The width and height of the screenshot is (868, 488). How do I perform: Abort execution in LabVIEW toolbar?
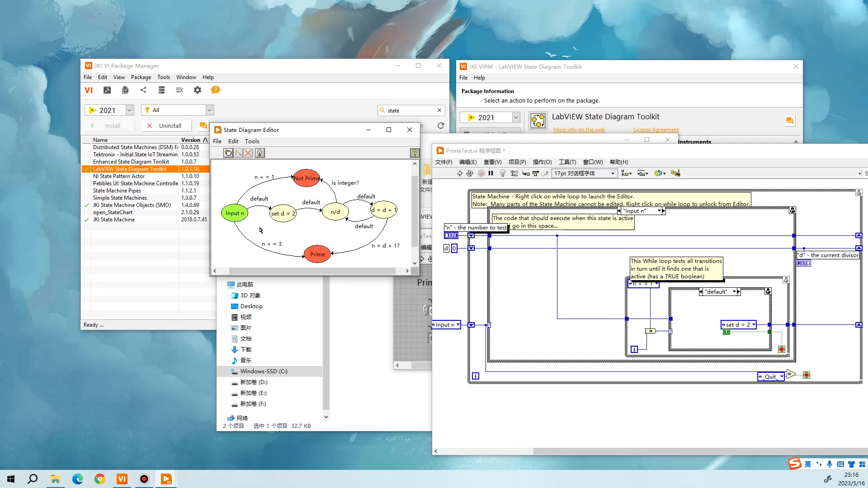[481, 173]
